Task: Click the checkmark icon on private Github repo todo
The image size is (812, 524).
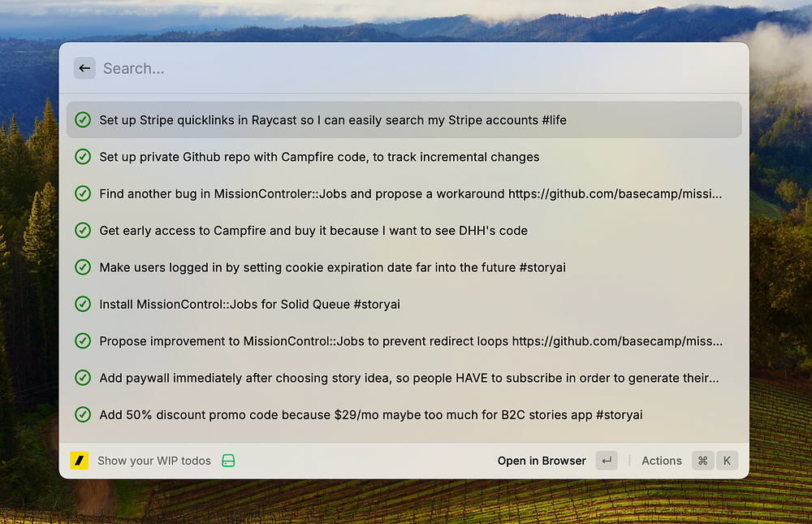Action: coord(83,157)
